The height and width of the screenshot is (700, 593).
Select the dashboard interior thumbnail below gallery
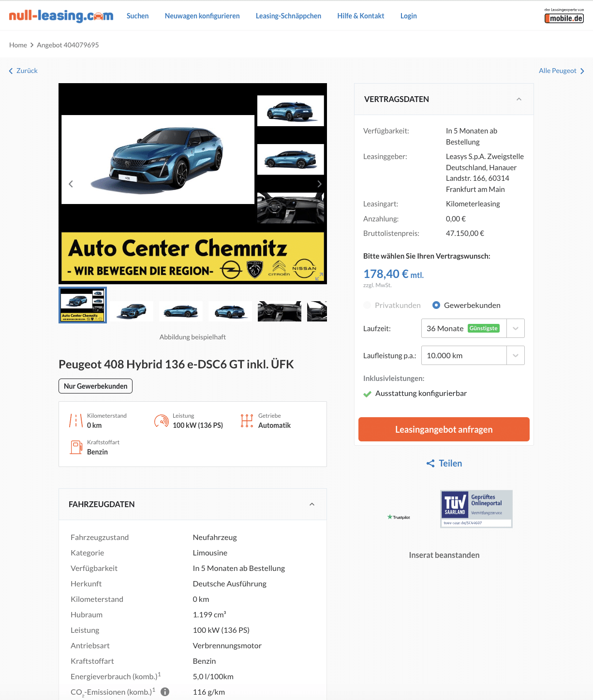click(280, 311)
